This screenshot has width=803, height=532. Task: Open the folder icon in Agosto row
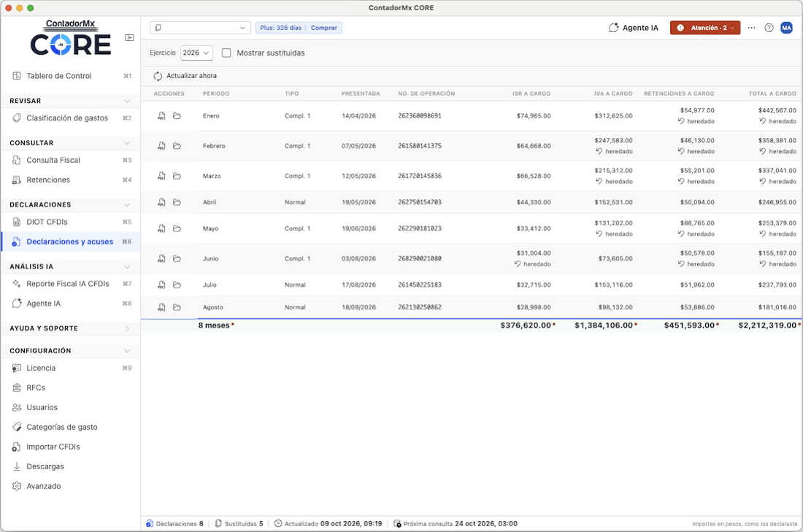177,307
